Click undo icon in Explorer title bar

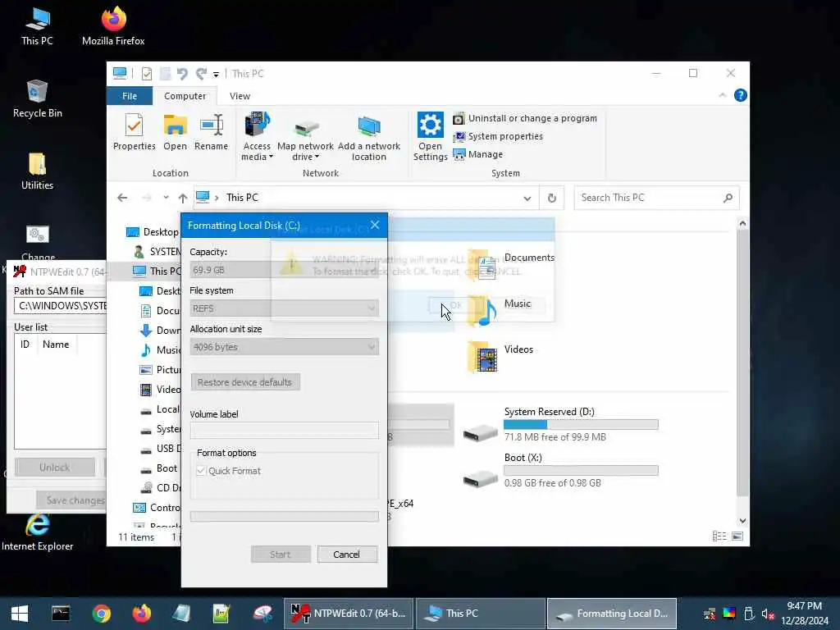point(182,73)
